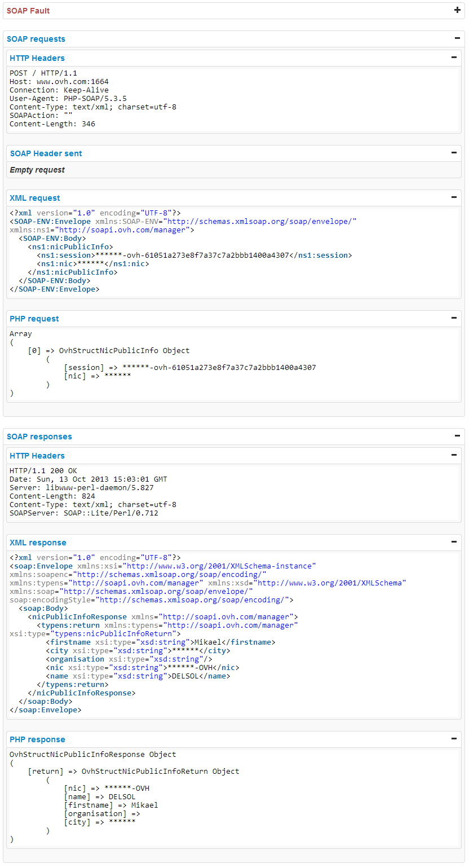This screenshot has width=469, height=868.
Task: Collapse the SOAP requests panel
Action: point(457,38)
